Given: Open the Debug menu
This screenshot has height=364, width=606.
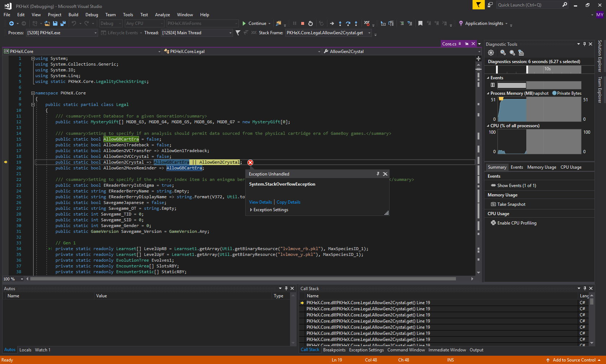Looking at the screenshot, I should click(91, 15).
